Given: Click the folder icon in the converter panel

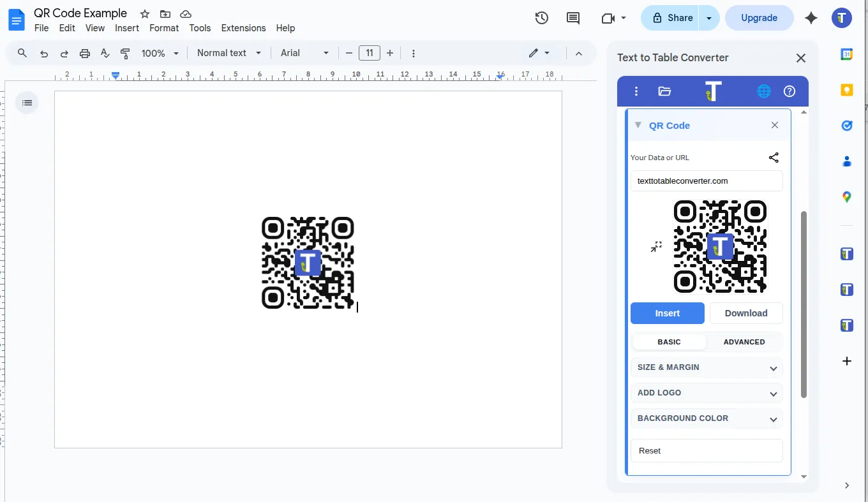Looking at the screenshot, I should click(x=664, y=91).
